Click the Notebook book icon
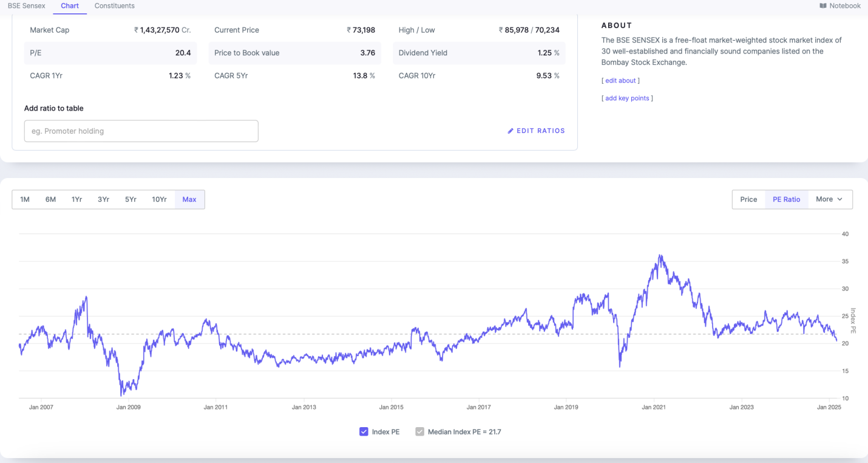This screenshot has width=868, height=463. pyautogui.click(x=823, y=6)
